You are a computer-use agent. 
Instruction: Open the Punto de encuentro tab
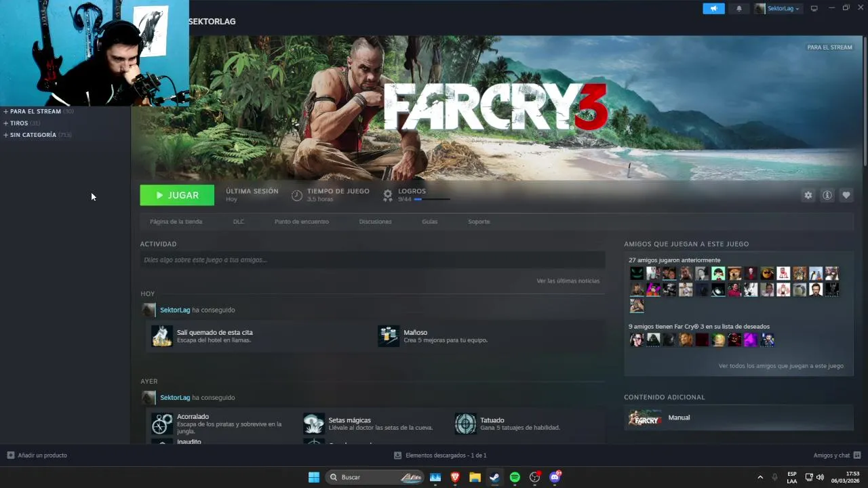point(302,222)
